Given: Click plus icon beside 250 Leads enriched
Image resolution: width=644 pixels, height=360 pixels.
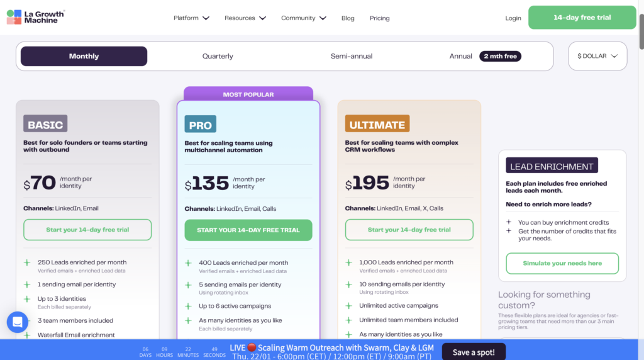Looking at the screenshot, I should point(27,262).
